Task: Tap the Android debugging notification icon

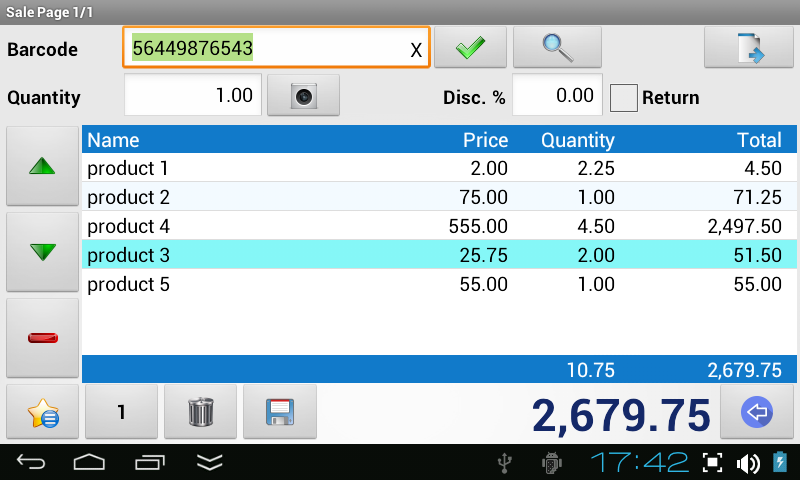Action: (x=552, y=463)
